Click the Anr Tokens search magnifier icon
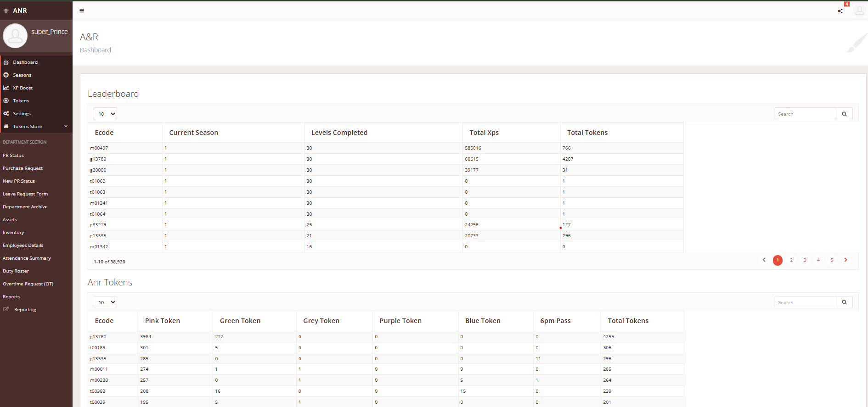The height and width of the screenshot is (407, 868). coord(844,302)
